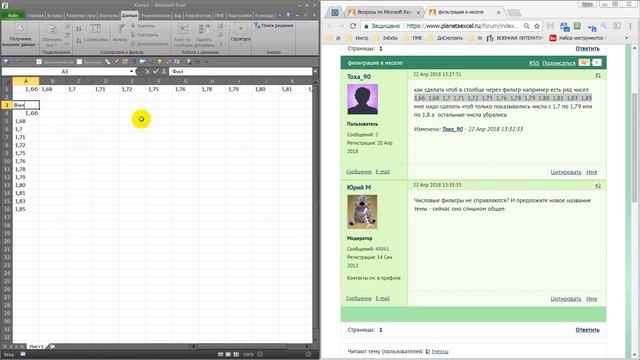The image size is (640, 360).
Task: Open Toxa_90 user profile name
Action: point(359,77)
